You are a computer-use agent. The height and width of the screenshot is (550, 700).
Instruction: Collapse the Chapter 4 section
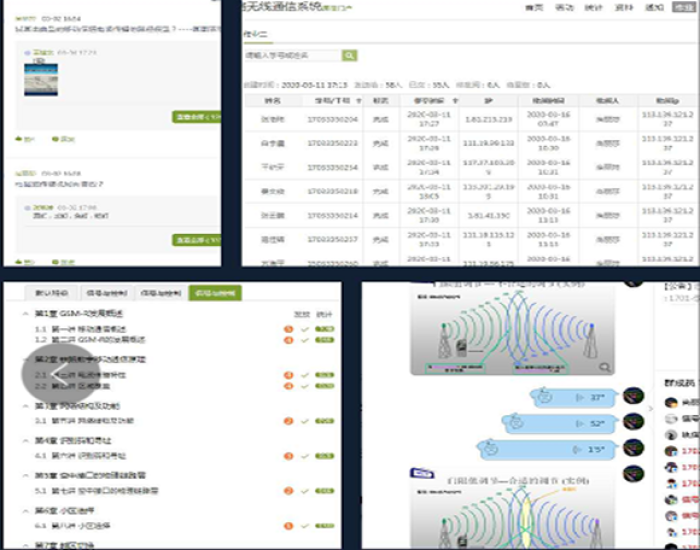click(x=25, y=441)
